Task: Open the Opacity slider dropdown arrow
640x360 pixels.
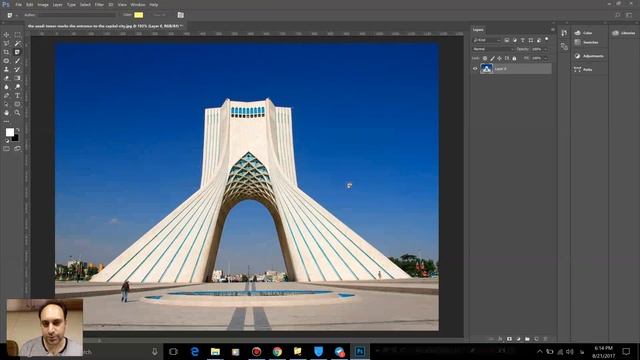Action: [x=546, y=49]
